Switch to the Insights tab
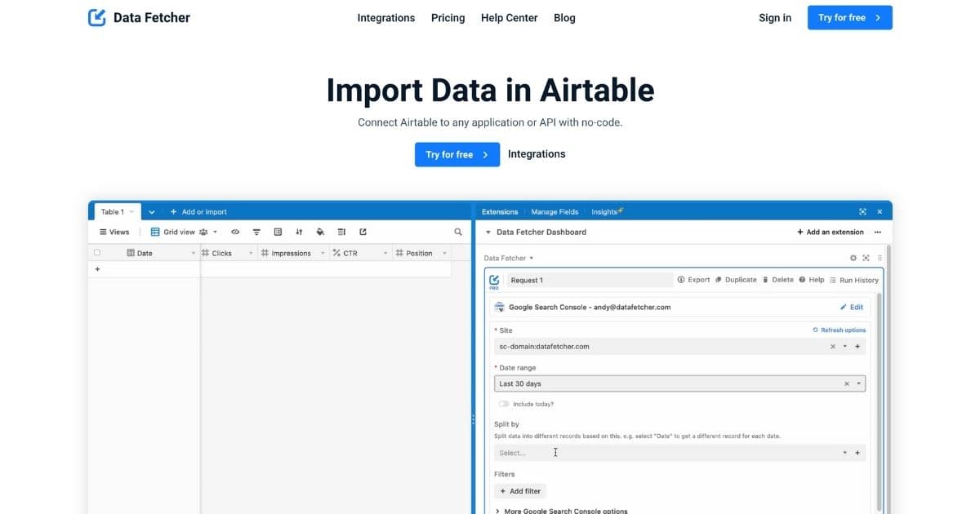 (607, 212)
